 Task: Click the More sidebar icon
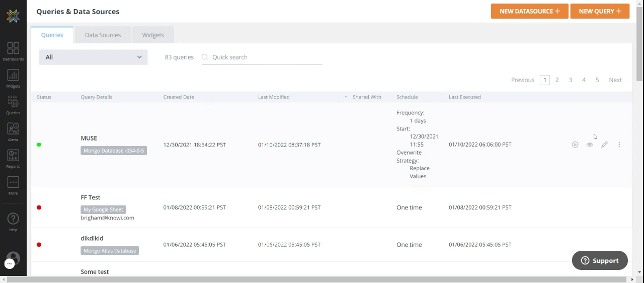[x=13, y=185]
